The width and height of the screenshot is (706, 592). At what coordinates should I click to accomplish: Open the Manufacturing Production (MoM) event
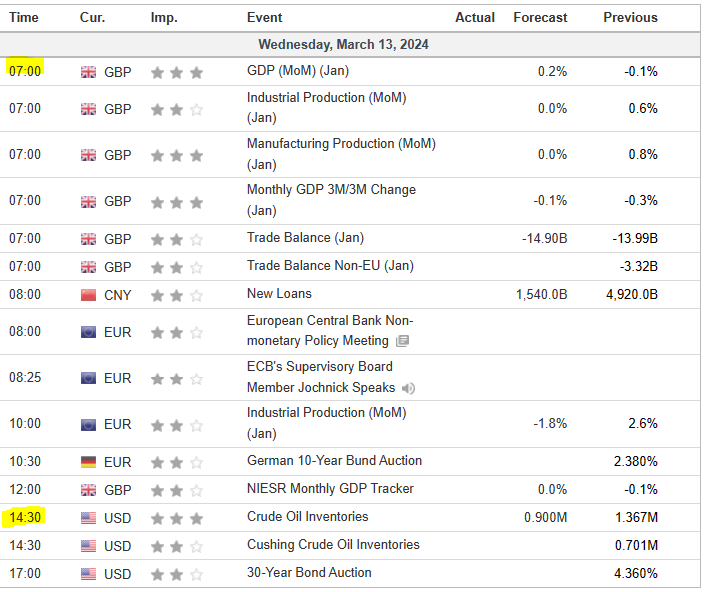click(x=341, y=144)
